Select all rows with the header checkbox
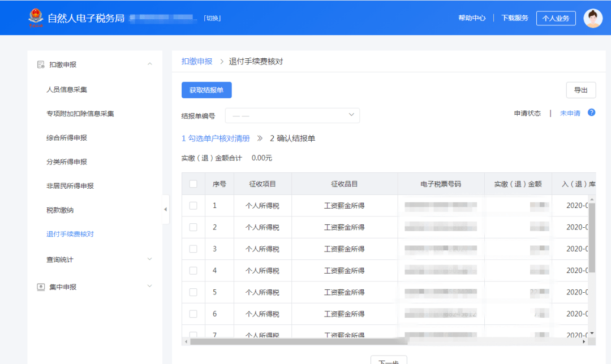The image size is (611, 364). pos(193,183)
